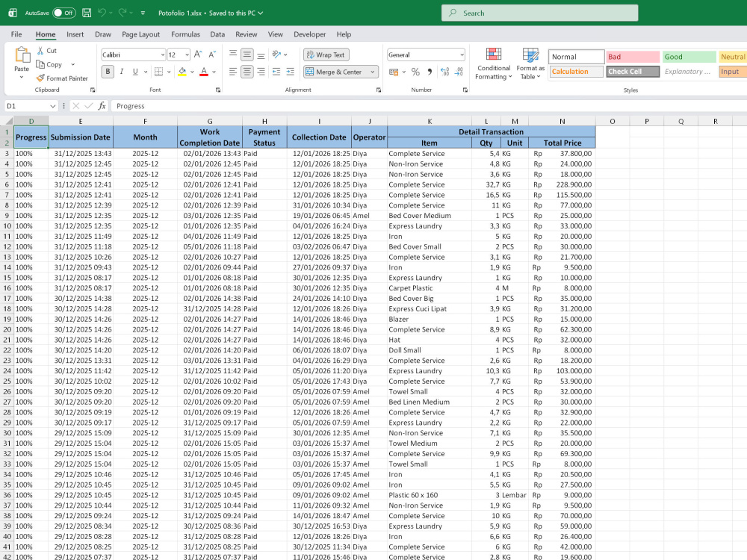Click Merge & Center button
The height and width of the screenshot is (560, 747).
tap(335, 72)
